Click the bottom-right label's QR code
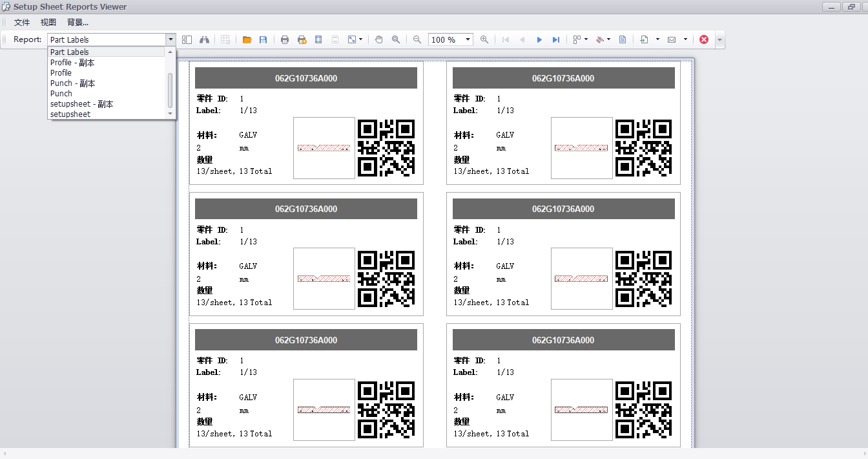Screen dimensions: 868x459 click(x=643, y=410)
